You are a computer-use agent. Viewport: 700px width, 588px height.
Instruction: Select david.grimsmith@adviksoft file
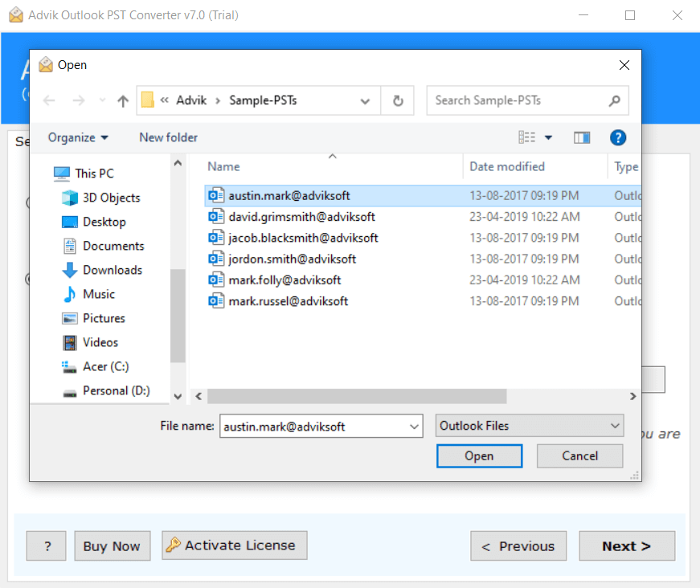tap(423, 217)
